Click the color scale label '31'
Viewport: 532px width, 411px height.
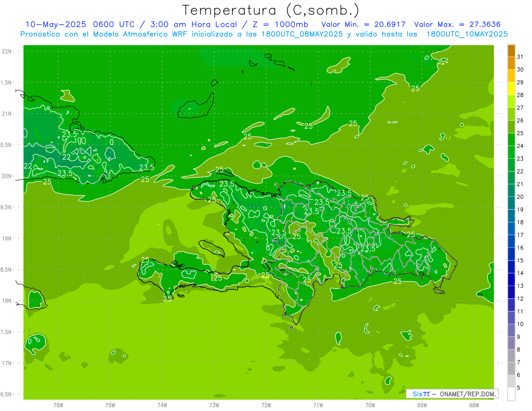[520, 57]
